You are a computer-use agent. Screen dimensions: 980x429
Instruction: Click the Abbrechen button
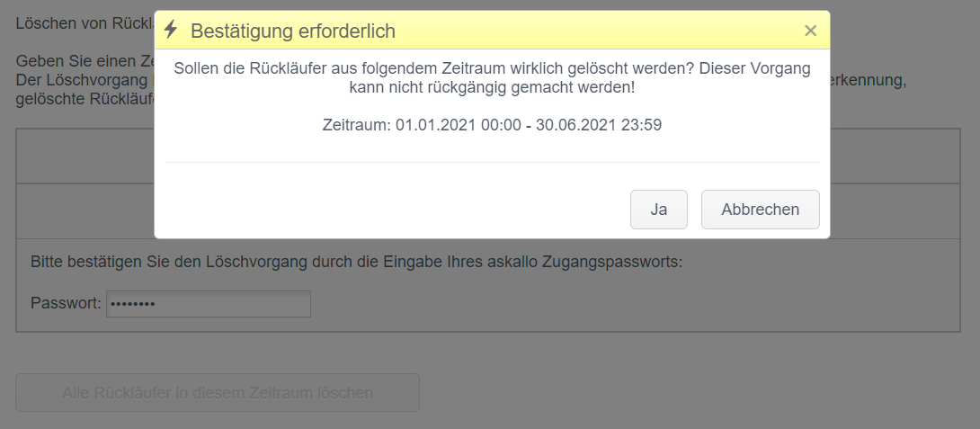point(760,210)
